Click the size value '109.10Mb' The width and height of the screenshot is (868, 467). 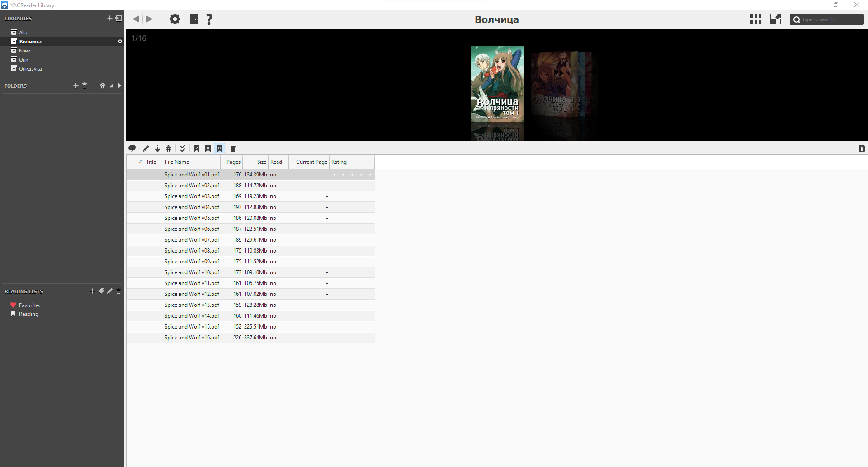click(x=255, y=272)
